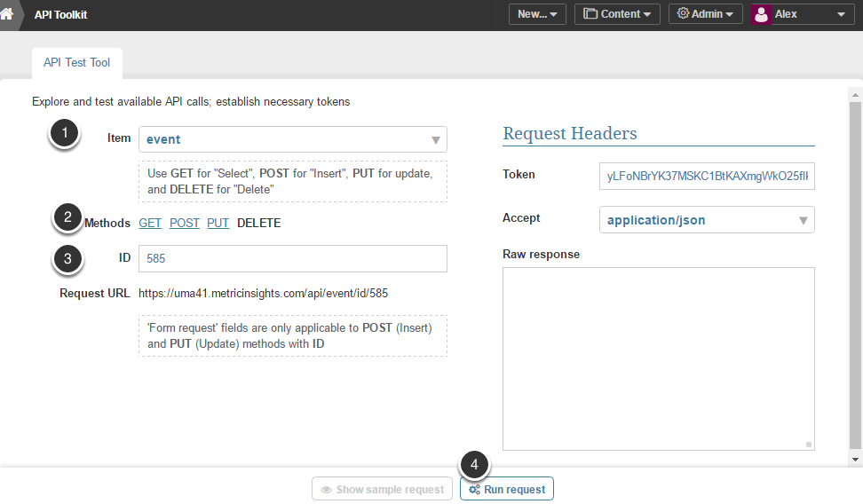Switch to the API Test Tool tab
863x504 pixels.
[76, 63]
